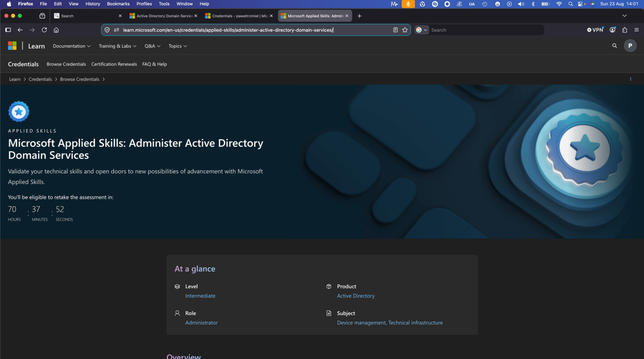The image size is (644, 359).
Task: Expand the list all tabs chevron
Action: [x=625, y=16]
